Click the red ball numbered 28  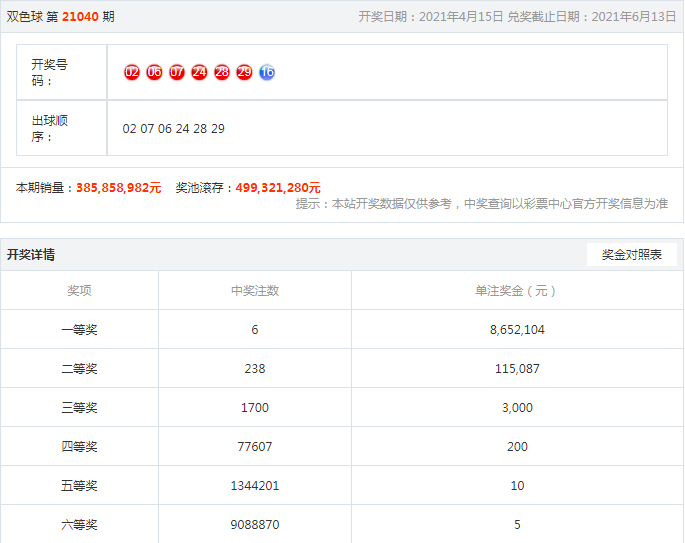(x=222, y=72)
